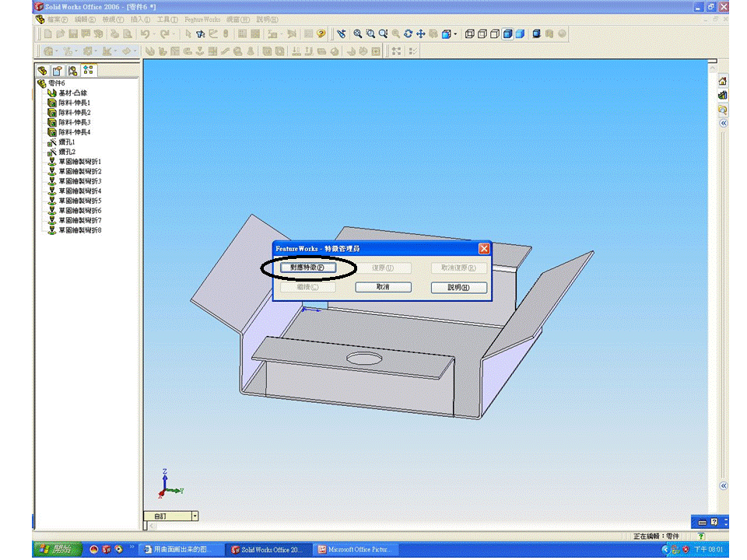Screen dimensions: 747x560
Task: Click the 取消 button in the dialog
Action: point(383,287)
